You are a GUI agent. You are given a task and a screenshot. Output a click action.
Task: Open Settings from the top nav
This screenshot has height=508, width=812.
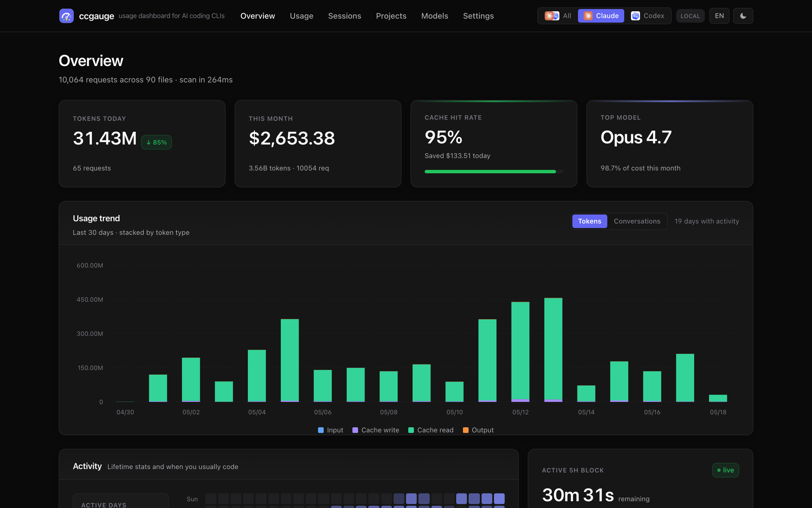point(478,16)
